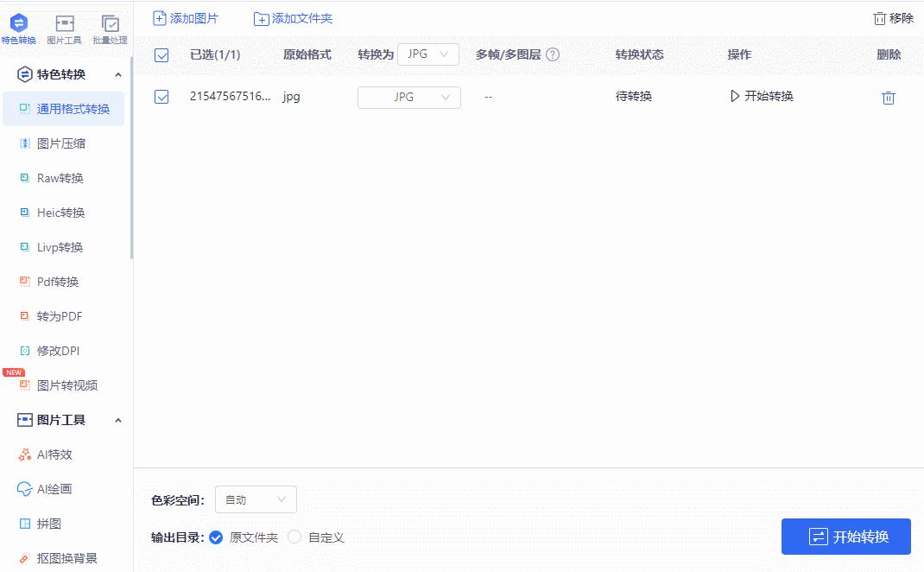Open the 特色转换 top tab
This screenshot has height=572, width=924.
(x=19, y=29)
